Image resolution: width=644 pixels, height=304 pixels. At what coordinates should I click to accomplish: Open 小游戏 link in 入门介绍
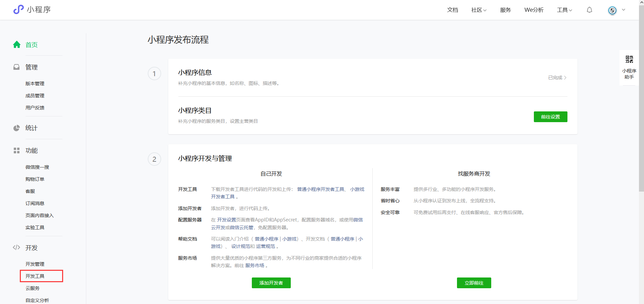tap(289, 239)
